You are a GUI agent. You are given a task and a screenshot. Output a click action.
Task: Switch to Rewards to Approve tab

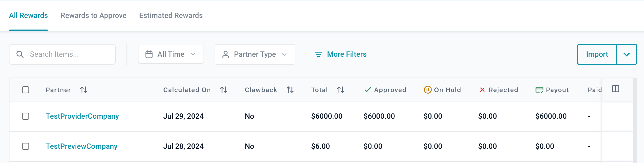pos(93,16)
